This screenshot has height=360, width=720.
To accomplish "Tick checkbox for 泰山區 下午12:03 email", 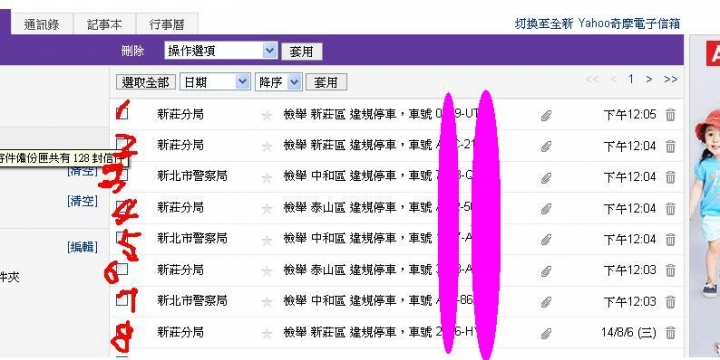I will (122, 269).
